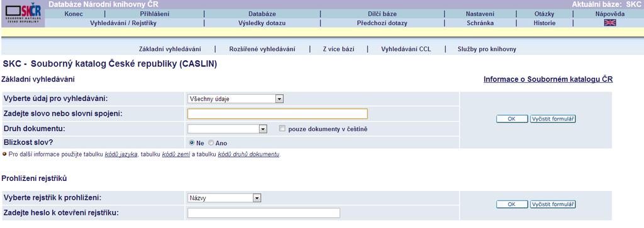The height and width of the screenshot is (228, 644).
Task: Open the Databáze menu item
Action: 262,14
